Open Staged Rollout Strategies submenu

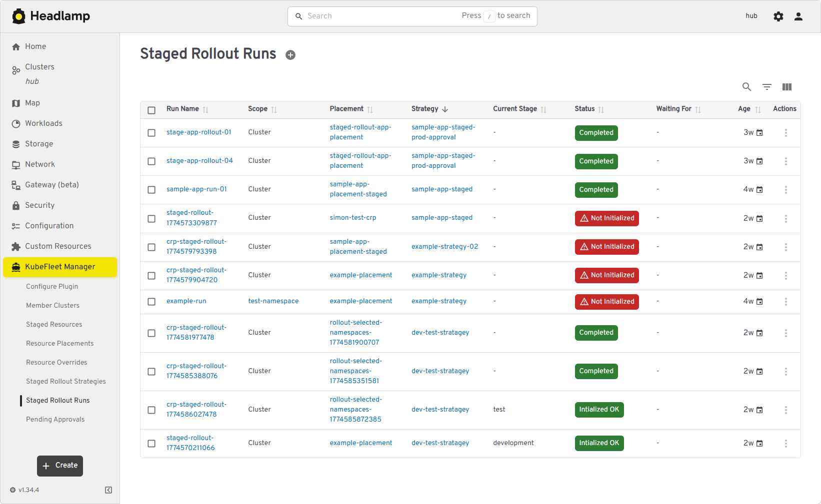tap(66, 382)
